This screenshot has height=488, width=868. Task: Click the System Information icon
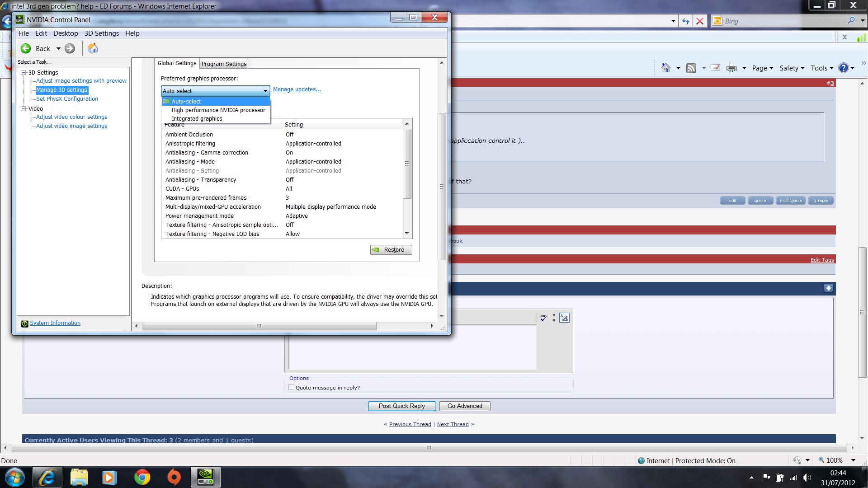click(x=25, y=324)
